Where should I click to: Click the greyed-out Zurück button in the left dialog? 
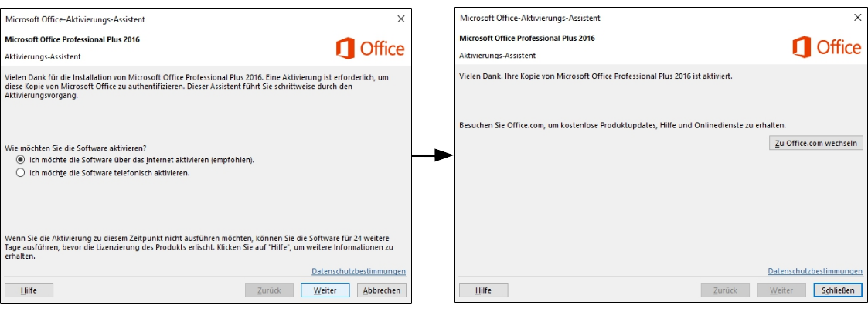tap(269, 290)
